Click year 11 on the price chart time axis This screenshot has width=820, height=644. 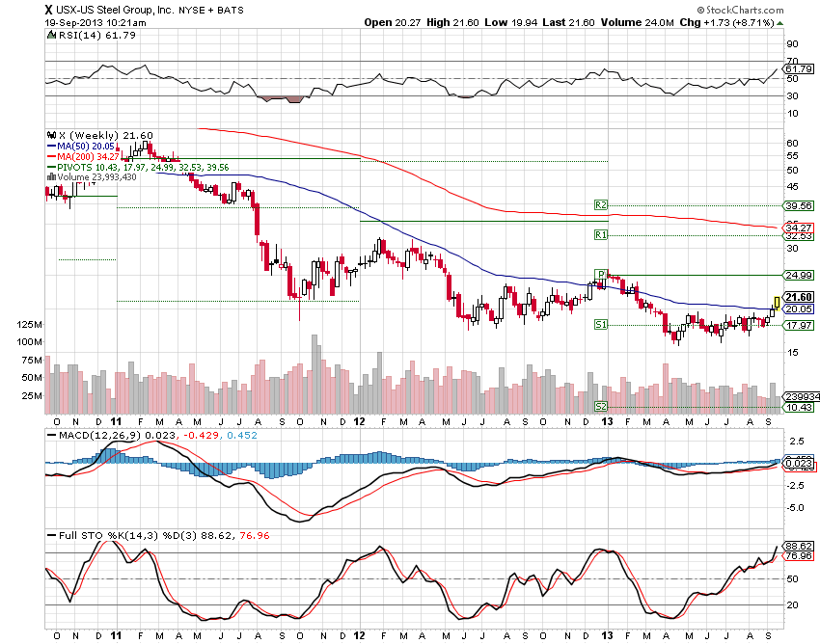click(116, 421)
